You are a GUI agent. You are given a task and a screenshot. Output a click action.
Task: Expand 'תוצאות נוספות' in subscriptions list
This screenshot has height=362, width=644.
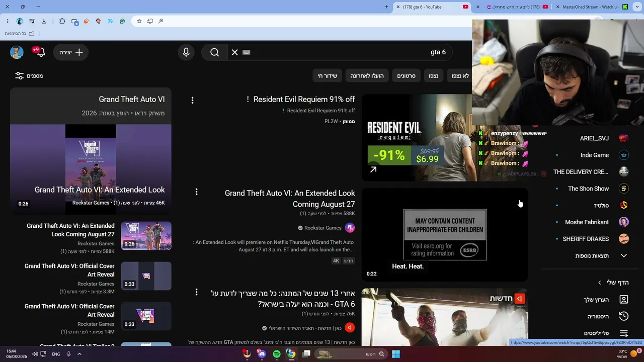(x=601, y=256)
